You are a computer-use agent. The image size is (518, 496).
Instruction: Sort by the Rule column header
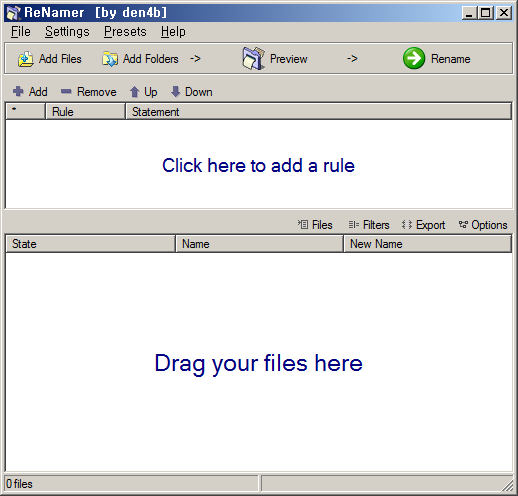pyautogui.click(x=85, y=111)
